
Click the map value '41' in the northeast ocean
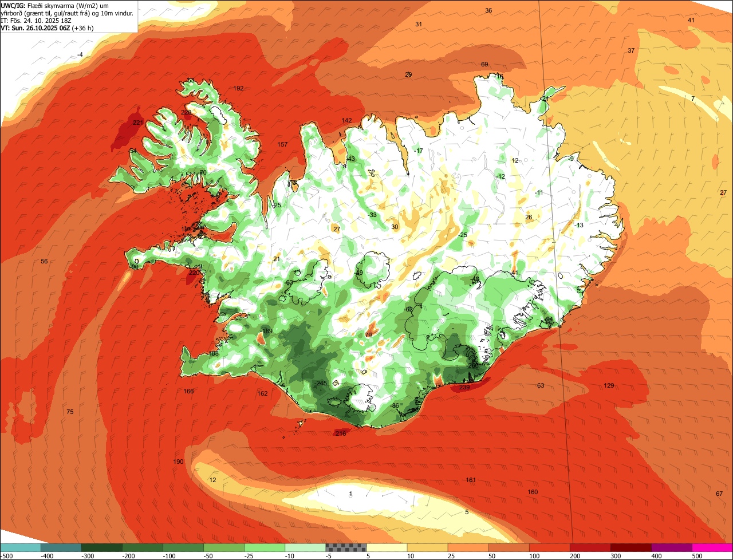point(691,20)
